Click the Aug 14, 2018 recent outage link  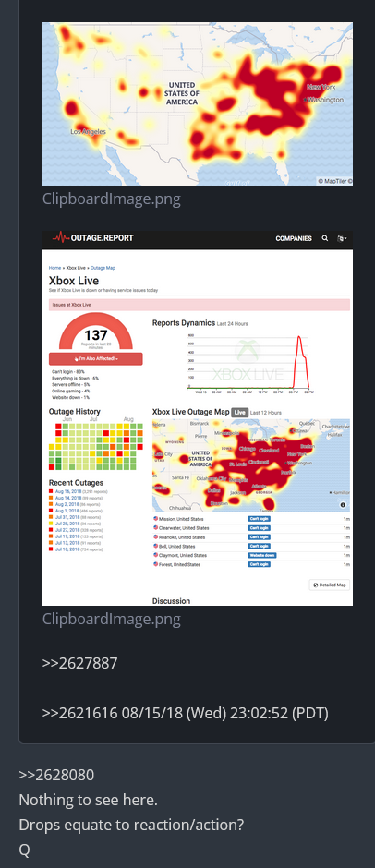pyautogui.click(x=67, y=499)
